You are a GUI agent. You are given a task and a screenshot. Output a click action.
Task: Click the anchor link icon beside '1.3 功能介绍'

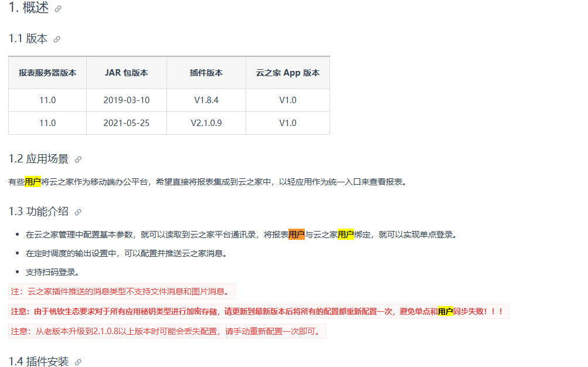tap(78, 212)
